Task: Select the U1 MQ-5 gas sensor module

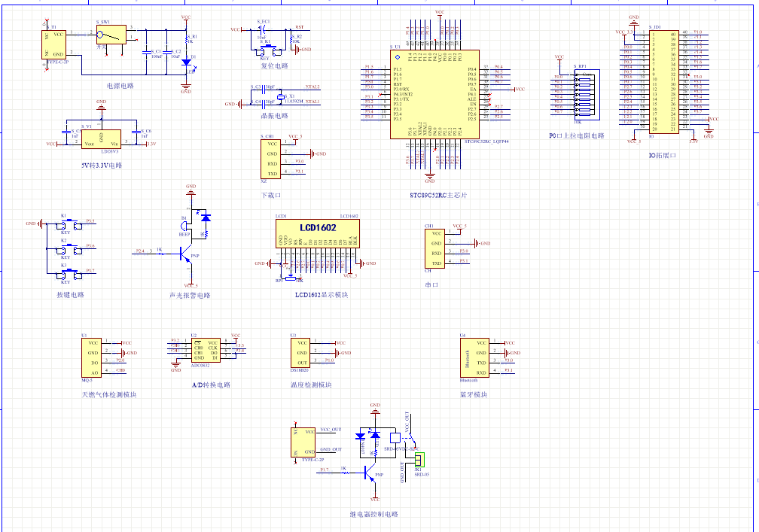Action: point(92,358)
